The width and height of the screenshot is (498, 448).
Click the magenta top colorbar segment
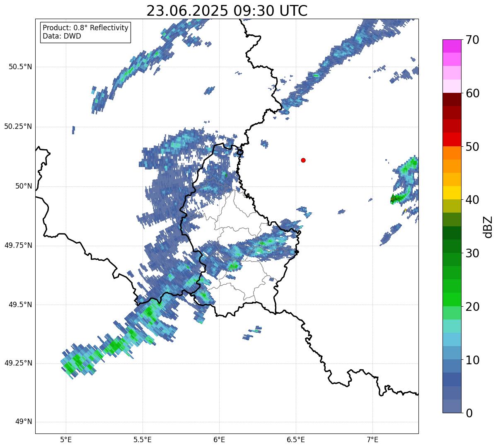452,46
